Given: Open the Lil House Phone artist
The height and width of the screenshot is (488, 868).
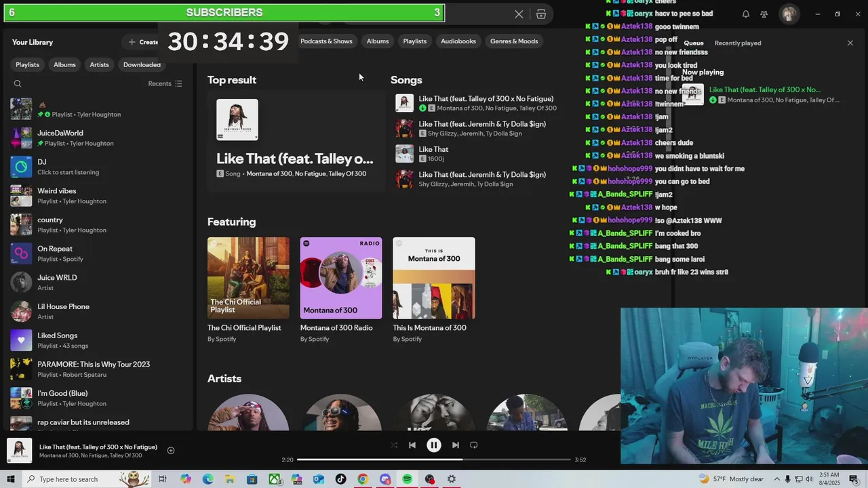Looking at the screenshot, I should (x=97, y=311).
